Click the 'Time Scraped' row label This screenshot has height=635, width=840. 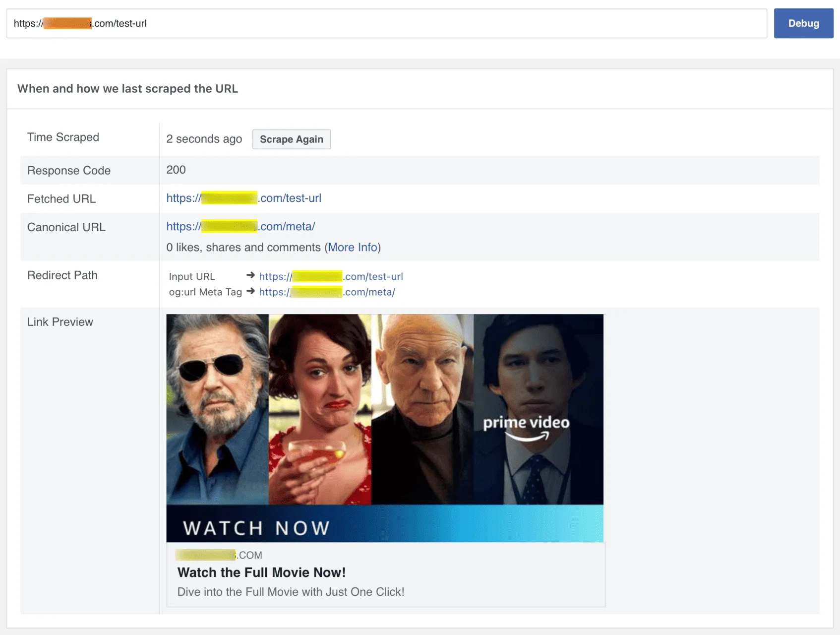pos(63,137)
